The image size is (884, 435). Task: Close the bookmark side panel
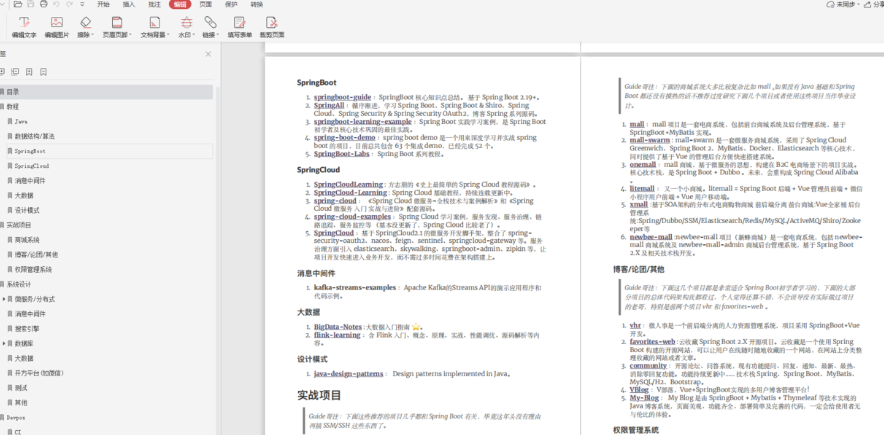coord(208,54)
